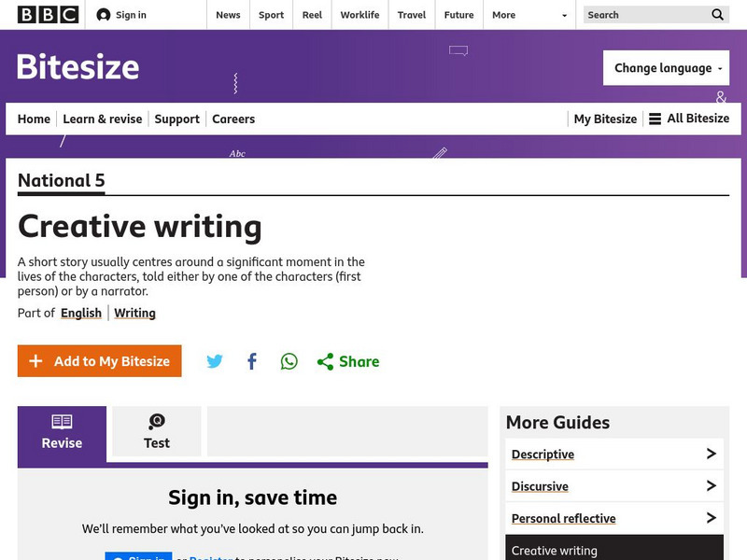747x560 pixels.
Task: Click Sign in text in header
Action: pos(131,15)
